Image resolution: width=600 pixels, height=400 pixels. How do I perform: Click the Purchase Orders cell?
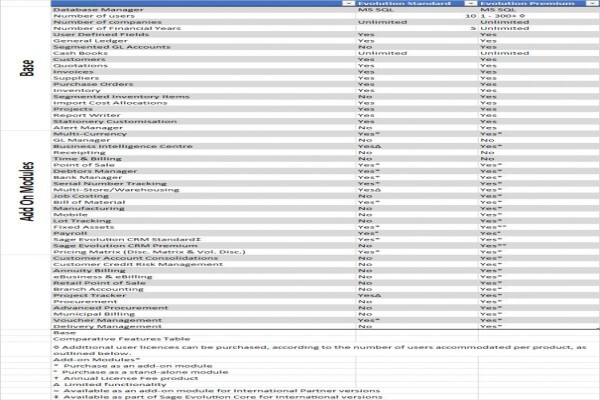click(203, 84)
